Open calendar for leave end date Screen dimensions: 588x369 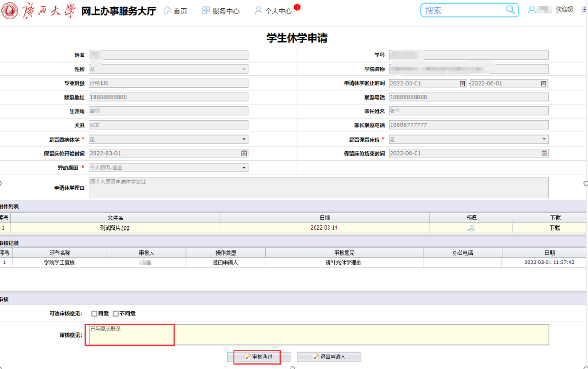[544, 84]
